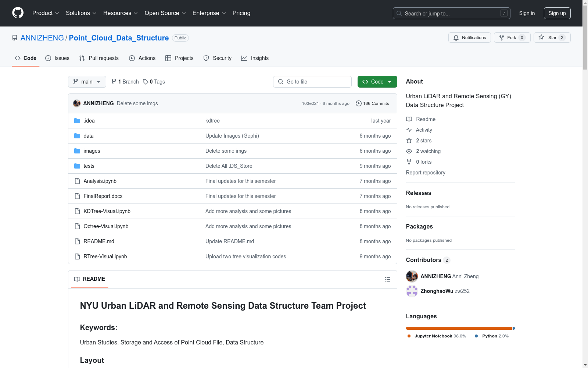This screenshot has width=588, height=368.
Task: Expand the Solutions menu
Action: (81, 13)
